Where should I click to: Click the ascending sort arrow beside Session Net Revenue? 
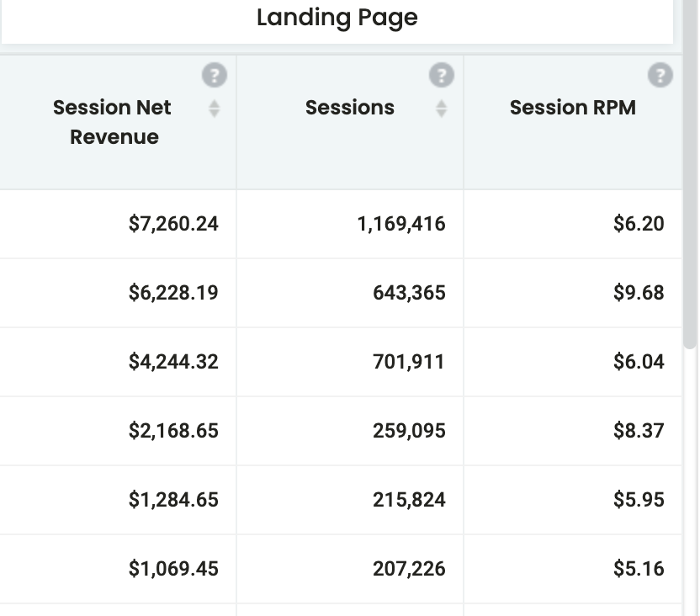216,104
